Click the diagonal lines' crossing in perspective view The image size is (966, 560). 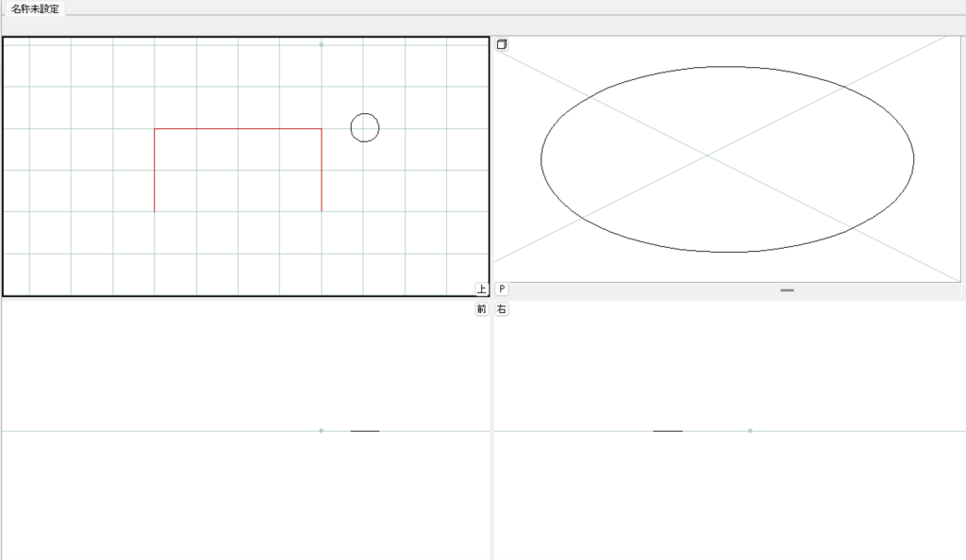click(x=708, y=156)
